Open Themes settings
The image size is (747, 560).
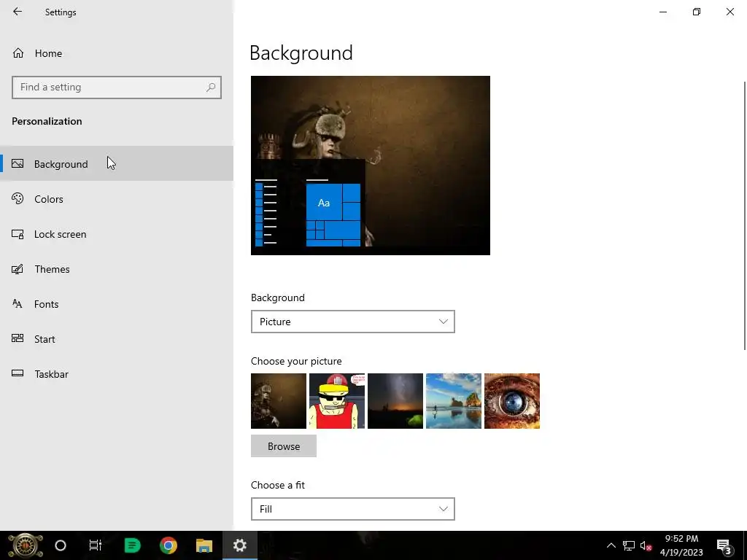[117, 269]
